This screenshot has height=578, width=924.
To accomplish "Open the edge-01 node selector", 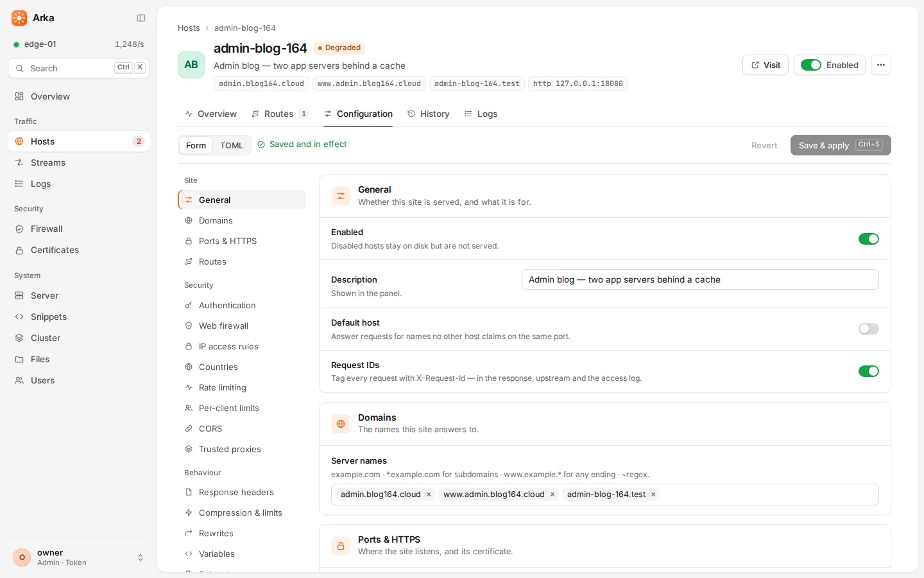I will 79,44.
